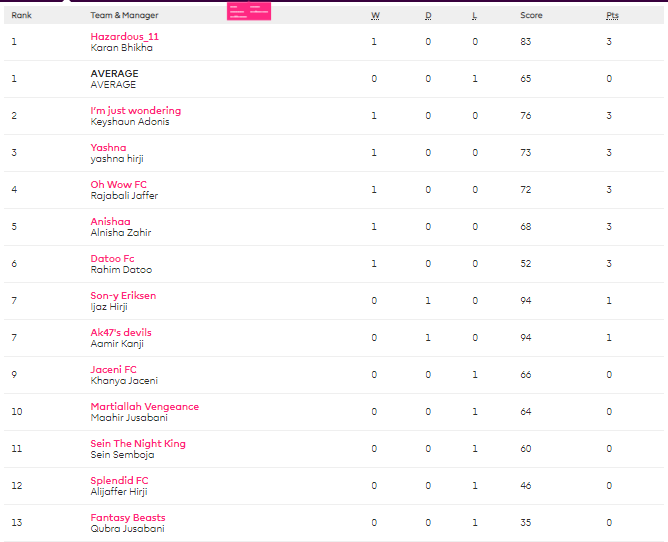Image resolution: width=668 pixels, height=542 pixels.
Task: Click the W column header
Action: pos(374,16)
